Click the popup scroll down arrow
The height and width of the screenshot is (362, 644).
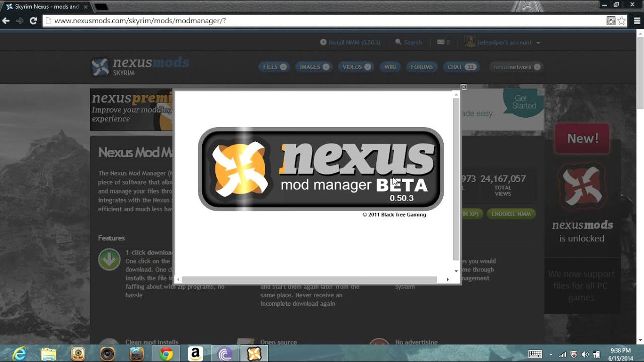[x=456, y=271]
